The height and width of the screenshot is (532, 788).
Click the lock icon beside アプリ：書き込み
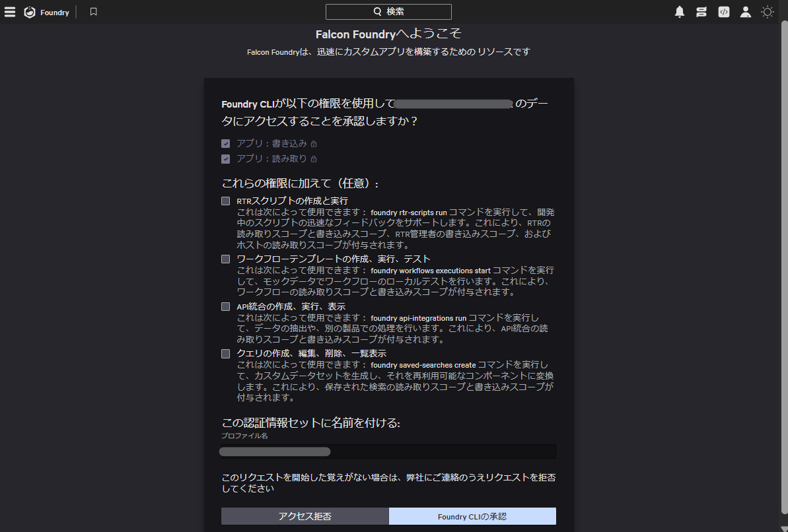[314, 143]
